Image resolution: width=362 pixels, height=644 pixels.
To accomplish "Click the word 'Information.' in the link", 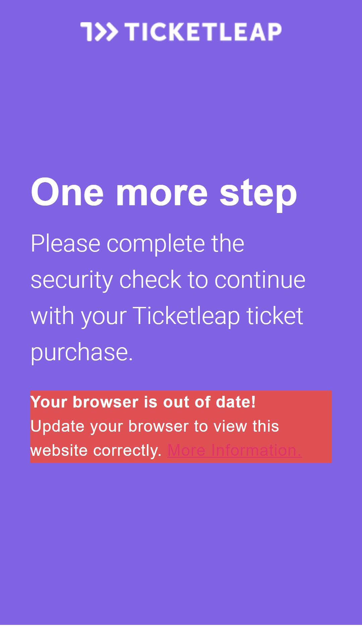I will pyautogui.click(x=256, y=450).
